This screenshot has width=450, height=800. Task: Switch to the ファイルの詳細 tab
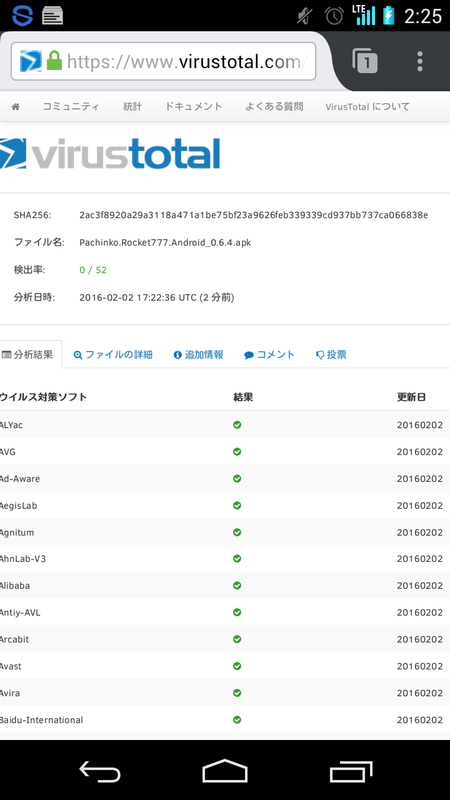pyautogui.click(x=113, y=355)
